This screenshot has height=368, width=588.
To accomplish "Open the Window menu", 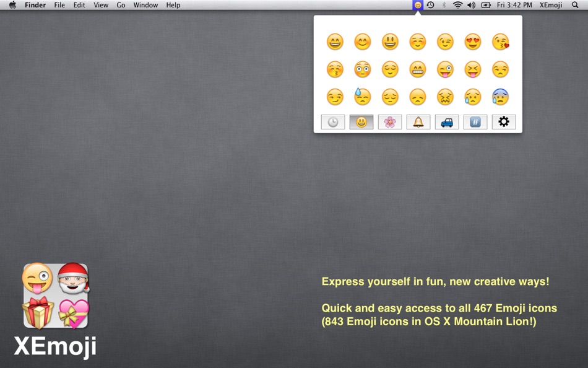I will (x=145, y=5).
